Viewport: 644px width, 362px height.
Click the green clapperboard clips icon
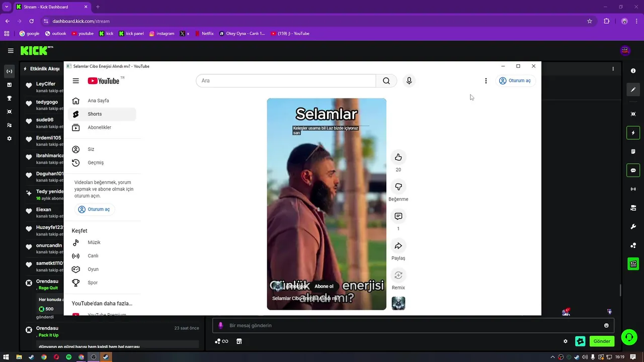point(633,263)
